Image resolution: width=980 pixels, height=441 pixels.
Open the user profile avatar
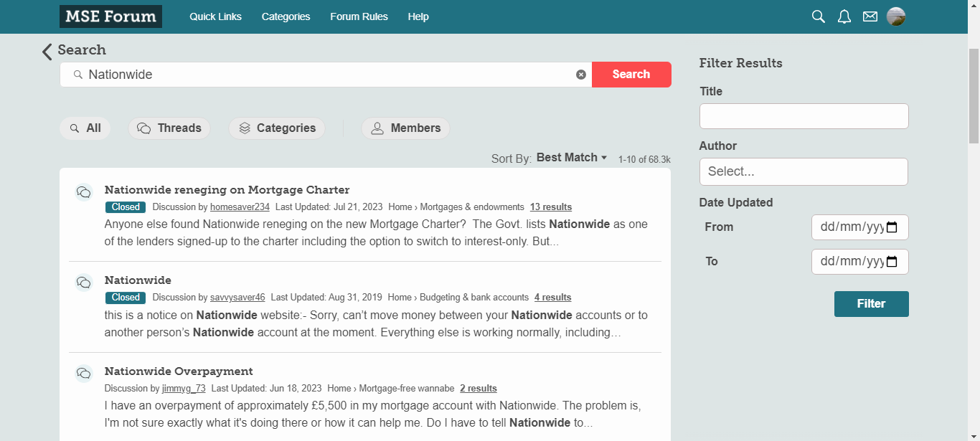tap(896, 16)
